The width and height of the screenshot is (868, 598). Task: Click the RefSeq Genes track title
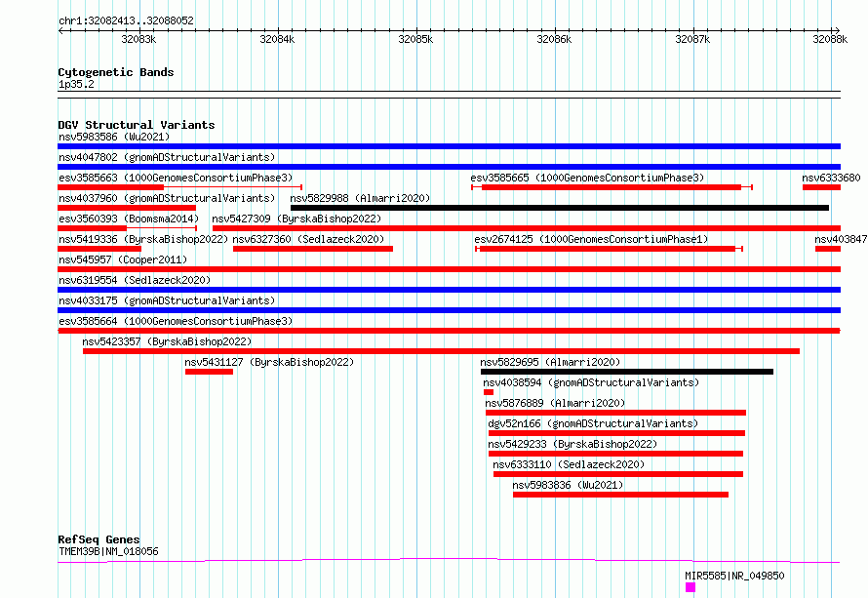coord(99,539)
